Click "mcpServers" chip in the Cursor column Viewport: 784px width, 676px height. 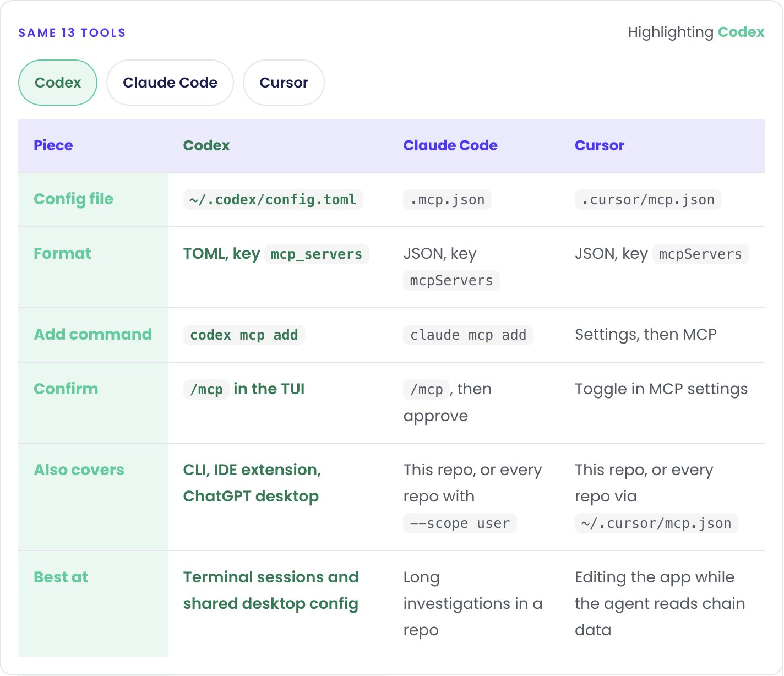(x=700, y=254)
